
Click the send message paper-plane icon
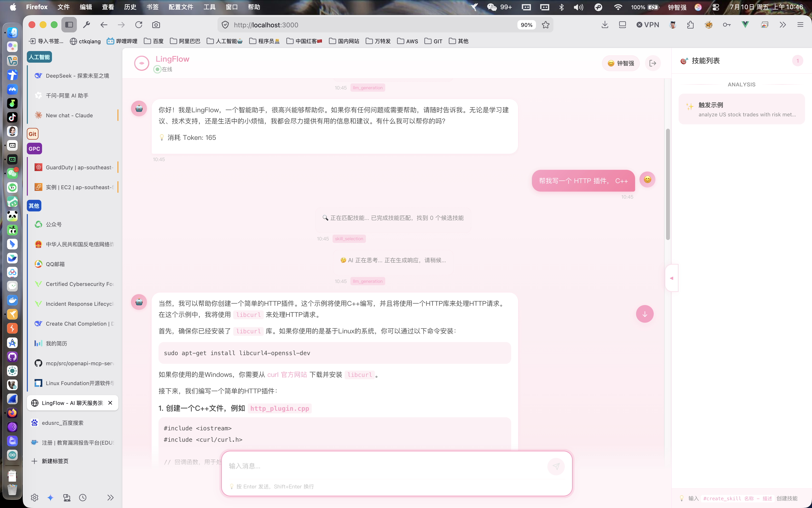click(x=556, y=466)
